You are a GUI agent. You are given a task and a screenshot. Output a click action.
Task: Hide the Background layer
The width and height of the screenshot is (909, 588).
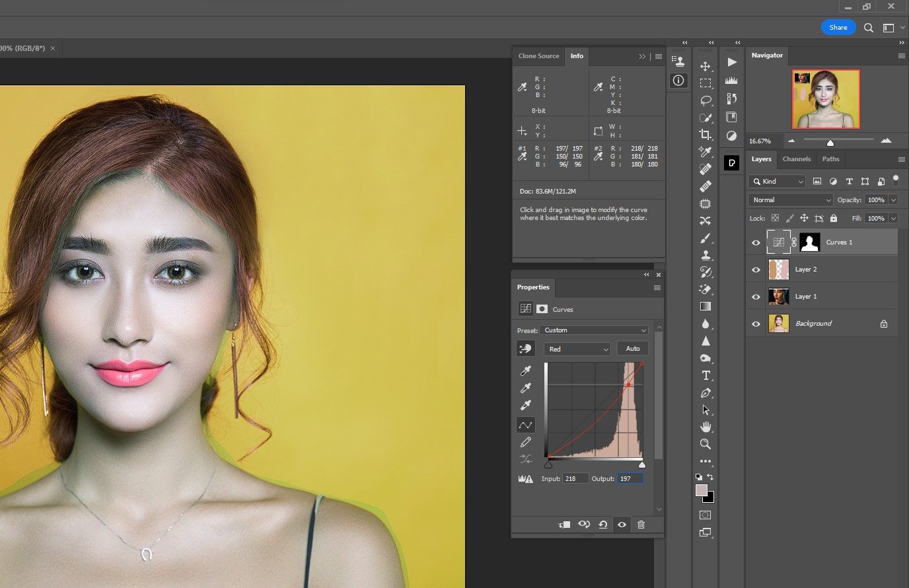pos(756,324)
